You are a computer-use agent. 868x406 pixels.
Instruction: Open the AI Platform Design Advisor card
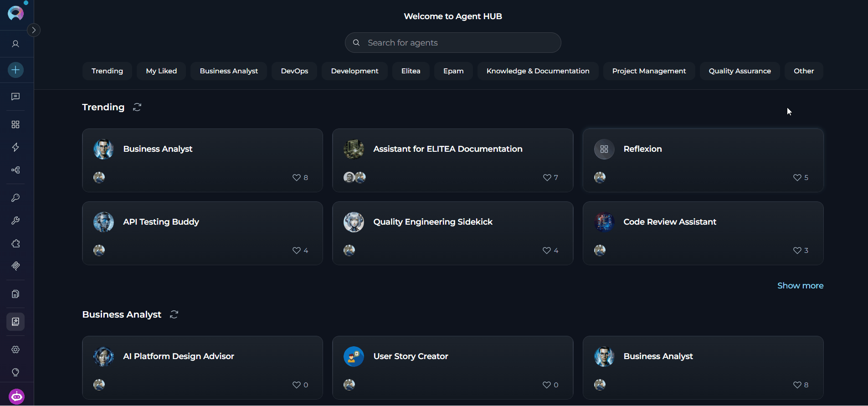click(202, 368)
